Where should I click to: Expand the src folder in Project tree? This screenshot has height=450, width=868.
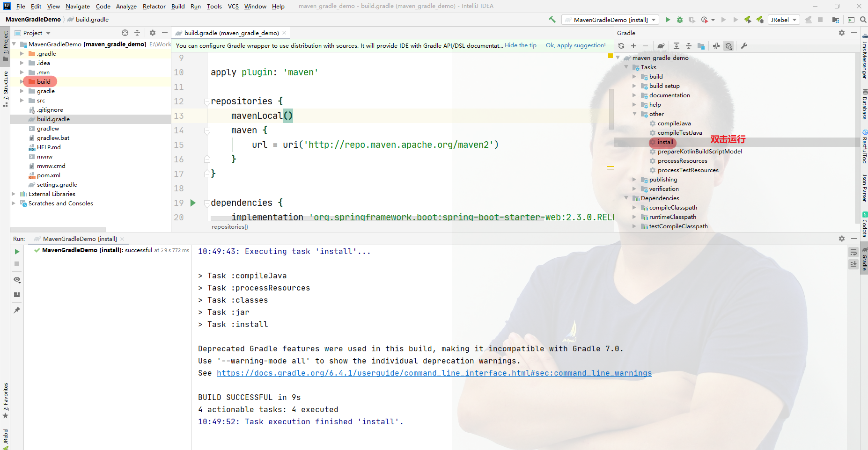22,100
